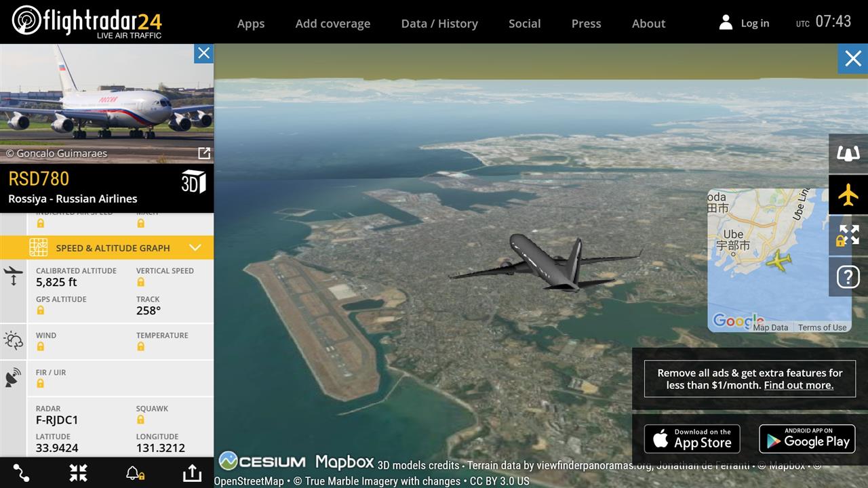The image size is (868, 488).
Task: Click the radar dish icon
Action: 13,378
